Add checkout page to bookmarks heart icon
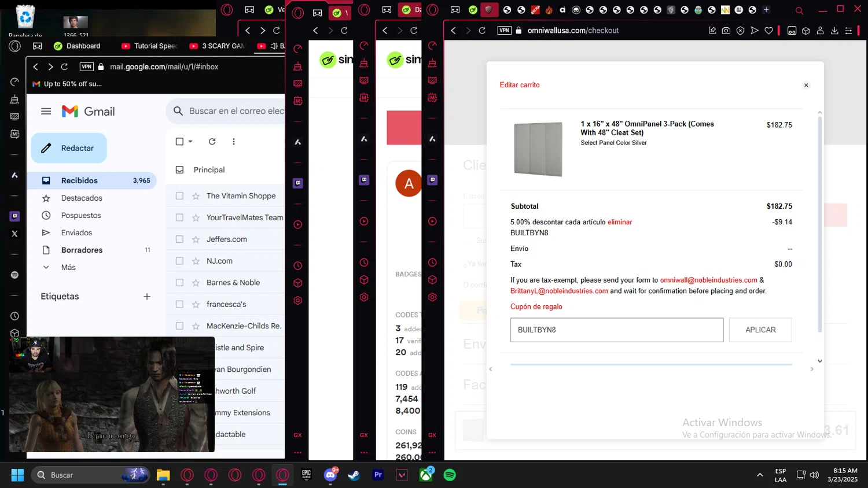The width and height of the screenshot is (868, 488). 768,31
